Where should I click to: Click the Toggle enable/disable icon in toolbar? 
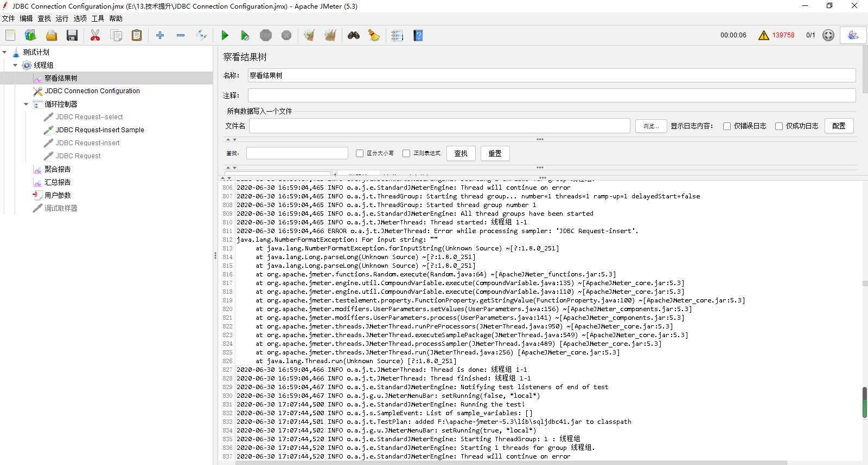click(x=201, y=35)
